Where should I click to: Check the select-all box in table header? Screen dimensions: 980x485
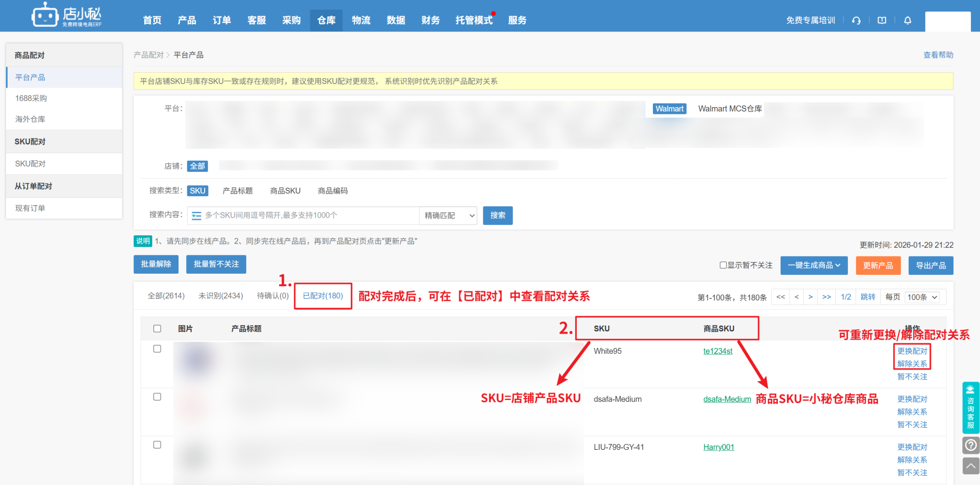(157, 328)
